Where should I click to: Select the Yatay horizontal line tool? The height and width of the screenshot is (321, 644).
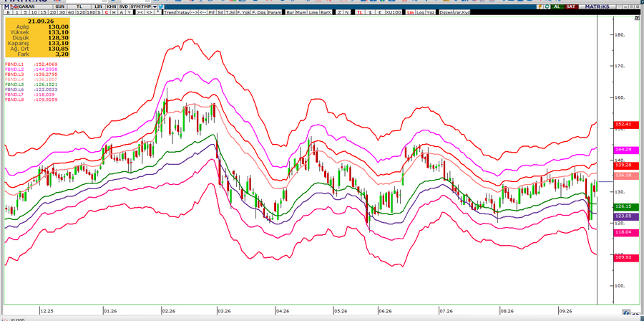point(183,12)
